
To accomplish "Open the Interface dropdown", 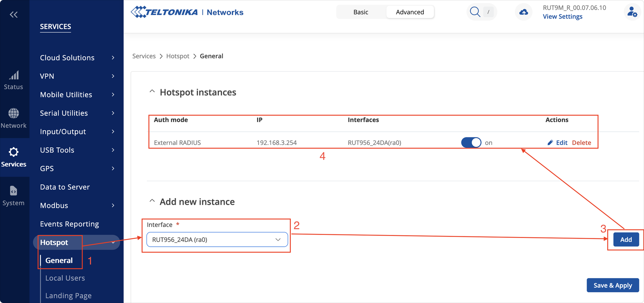I will pyautogui.click(x=216, y=240).
